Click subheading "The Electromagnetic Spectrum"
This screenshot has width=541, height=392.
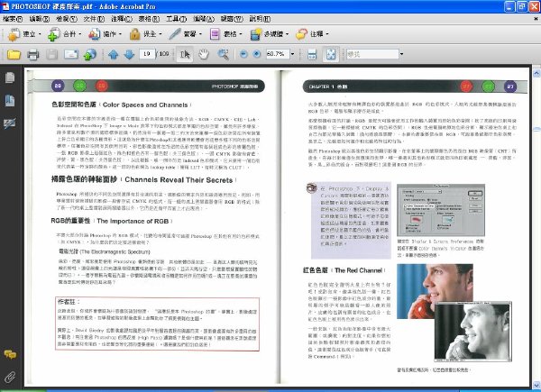click(115, 252)
